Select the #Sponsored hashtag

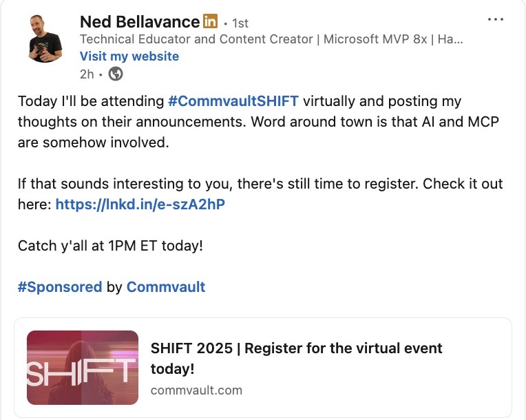click(60, 287)
